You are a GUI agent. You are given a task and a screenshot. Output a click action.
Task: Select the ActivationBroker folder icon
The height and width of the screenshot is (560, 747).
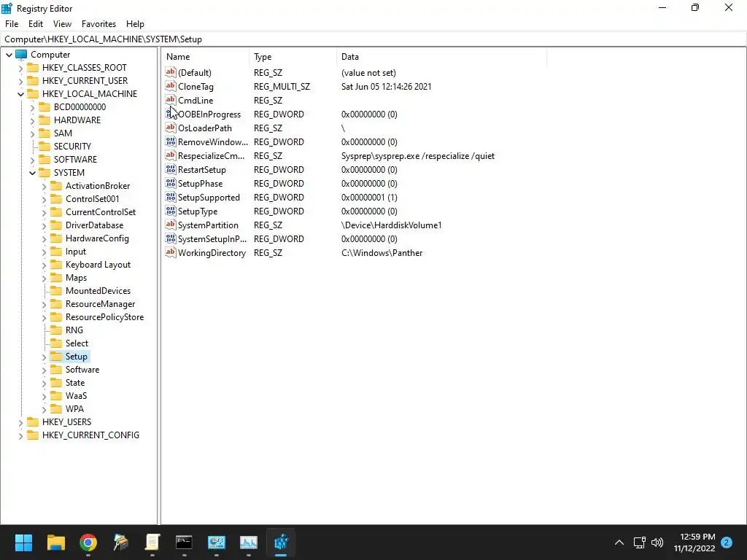coord(56,186)
